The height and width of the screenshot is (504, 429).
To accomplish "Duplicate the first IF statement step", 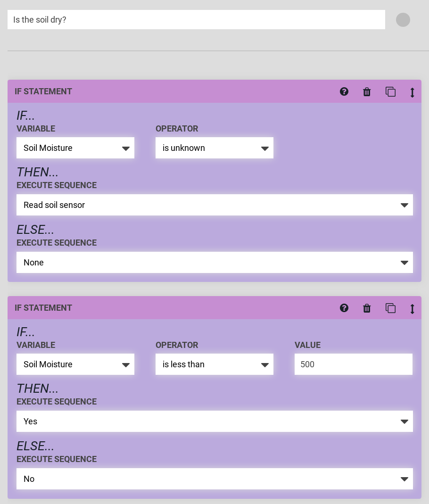I will 390,92.
